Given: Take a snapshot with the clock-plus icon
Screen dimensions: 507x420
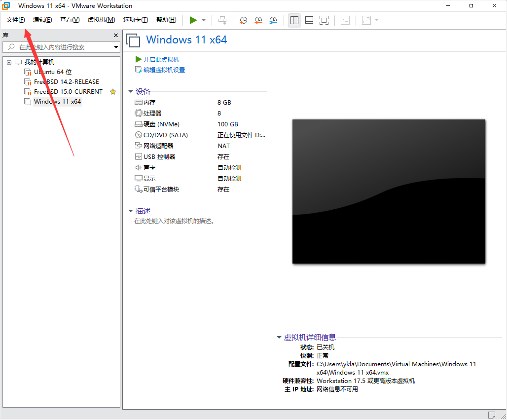Looking at the screenshot, I should click(243, 20).
